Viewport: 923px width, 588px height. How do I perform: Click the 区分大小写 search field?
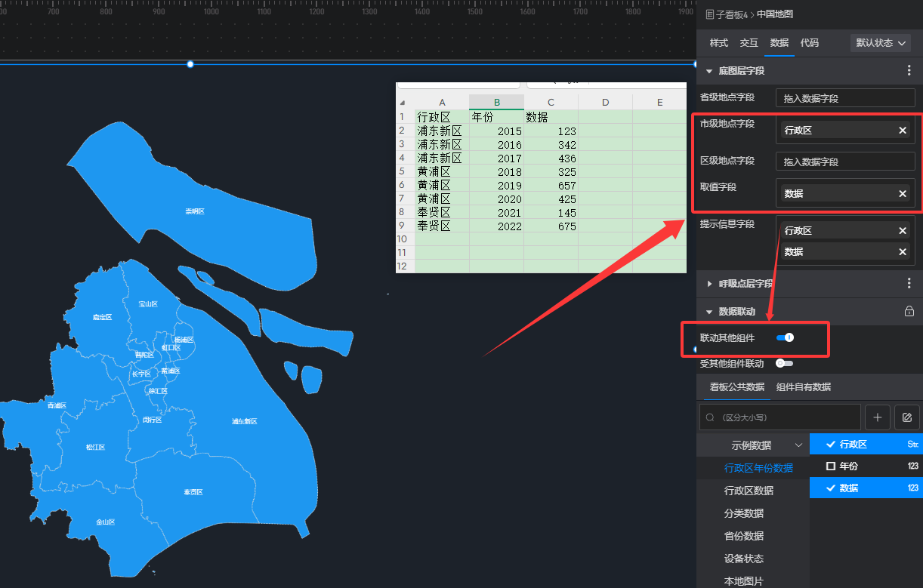click(779, 417)
